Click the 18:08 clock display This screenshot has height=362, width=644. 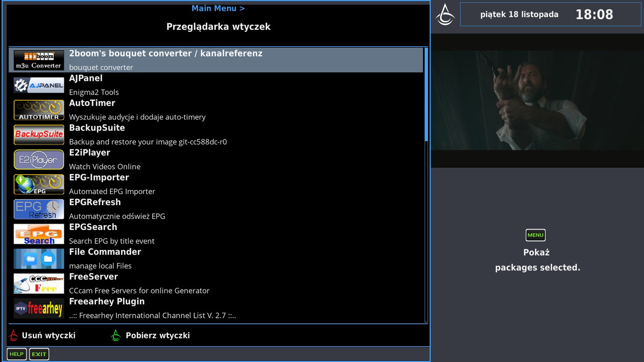pyautogui.click(x=594, y=14)
